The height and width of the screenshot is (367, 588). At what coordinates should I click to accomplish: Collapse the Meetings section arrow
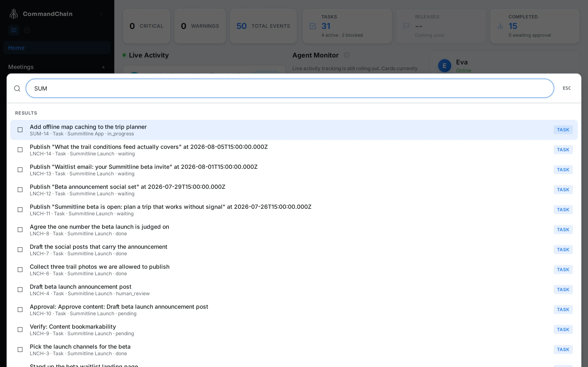click(x=104, y=67)
